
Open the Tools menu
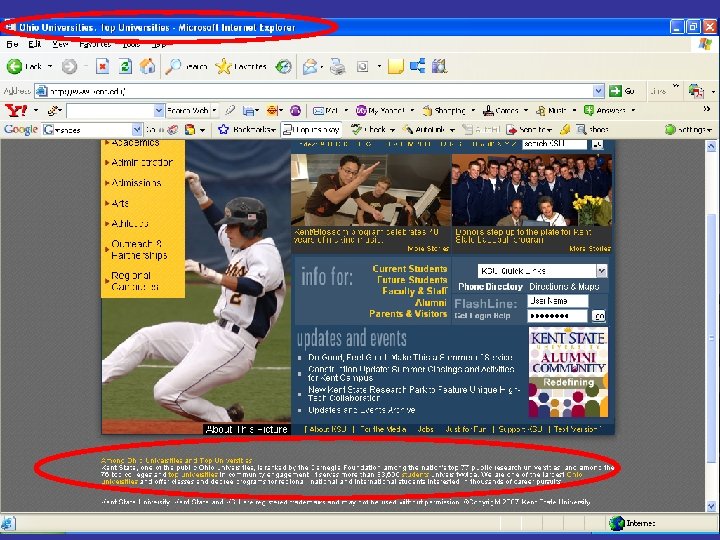[131, 44]
